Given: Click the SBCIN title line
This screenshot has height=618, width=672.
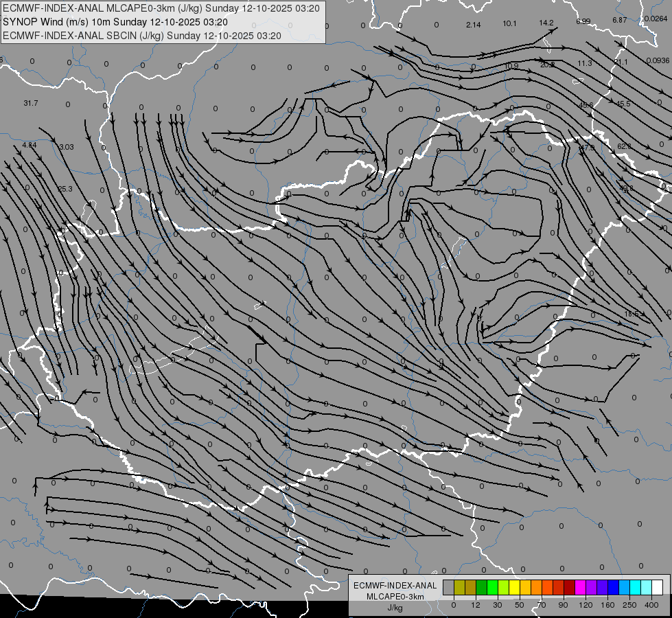Looking at the screenshot, I should pos(142,36).
